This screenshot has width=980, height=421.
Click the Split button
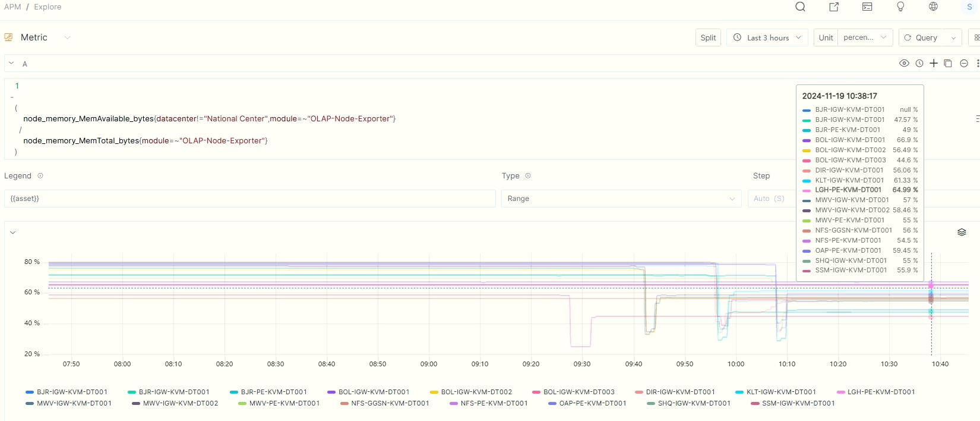pyautogui.click(x=708, y=37)
